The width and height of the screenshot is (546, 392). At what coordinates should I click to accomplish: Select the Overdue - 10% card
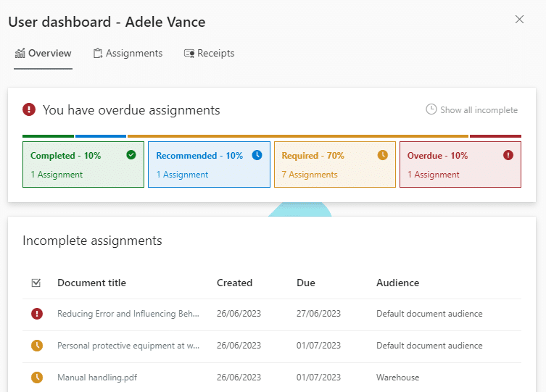coord(460,164)
